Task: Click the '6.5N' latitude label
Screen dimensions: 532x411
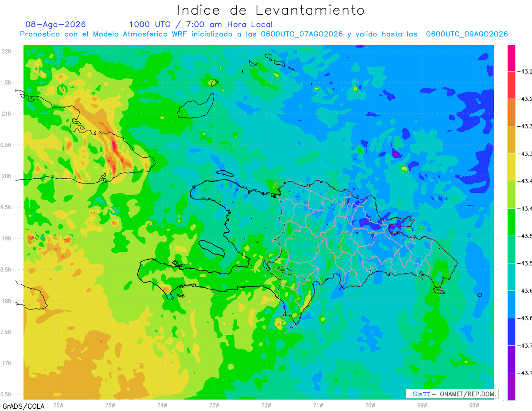Action: pyautogui.click(x=7, y=394)
